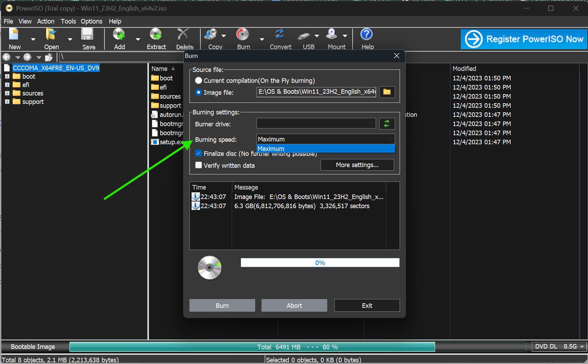Uncheck Finalize disc checkbox

[x=199, y=153]
